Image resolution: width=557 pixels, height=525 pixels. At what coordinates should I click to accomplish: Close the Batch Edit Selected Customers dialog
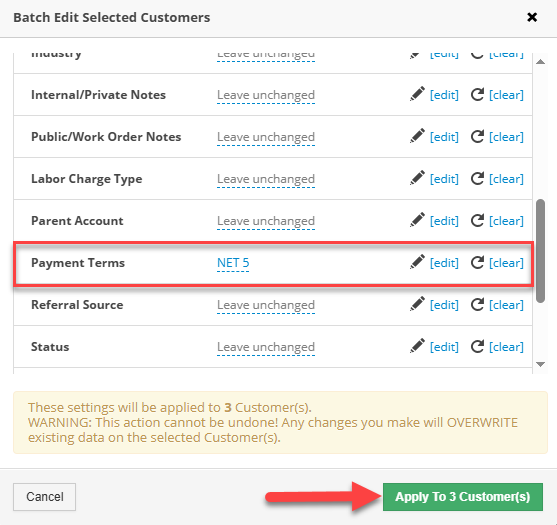click(532, 17)
